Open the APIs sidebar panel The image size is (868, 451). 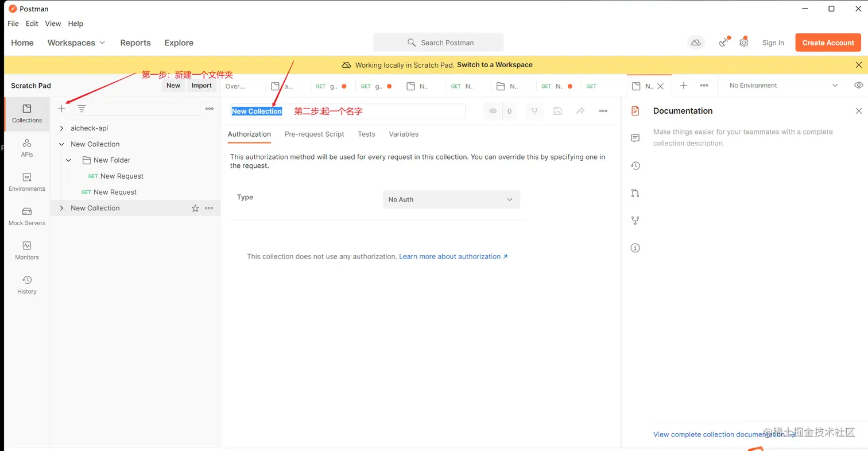point(27,148)
